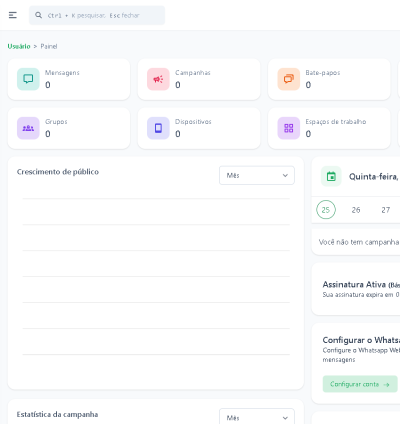Click the Painel breadcrumb text
Image resolution: width=400 pixels, height=424 pixels.
(49, 46)
